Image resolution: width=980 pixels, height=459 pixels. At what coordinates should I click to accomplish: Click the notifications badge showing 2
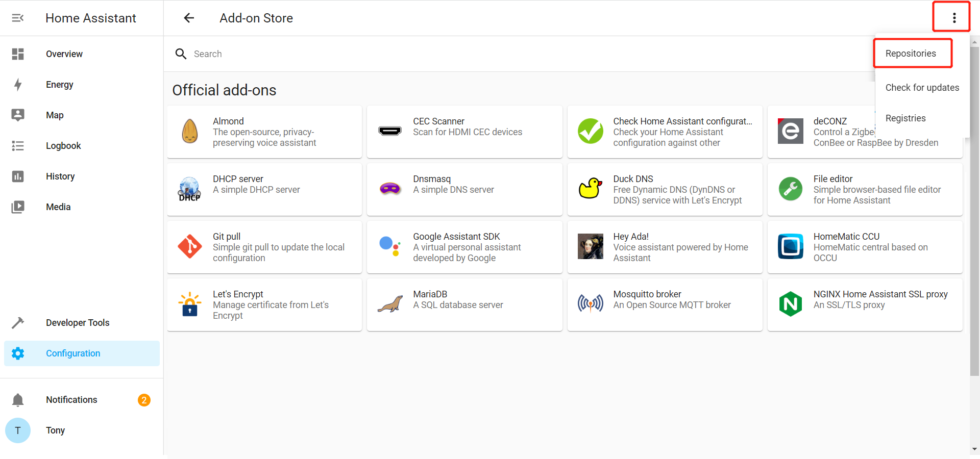pos(144,400)
